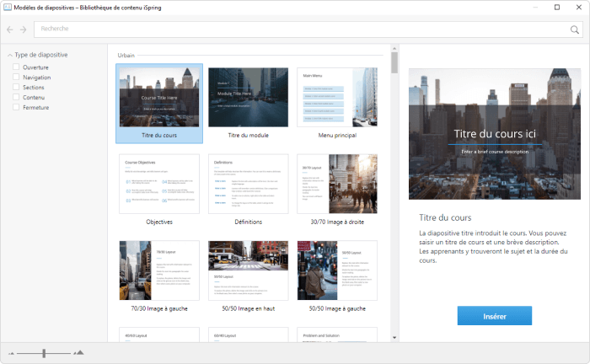Screen dimensions: 590x364
Task: Select the 70/30 Image à gauche layout
Action: pos(159,276)
